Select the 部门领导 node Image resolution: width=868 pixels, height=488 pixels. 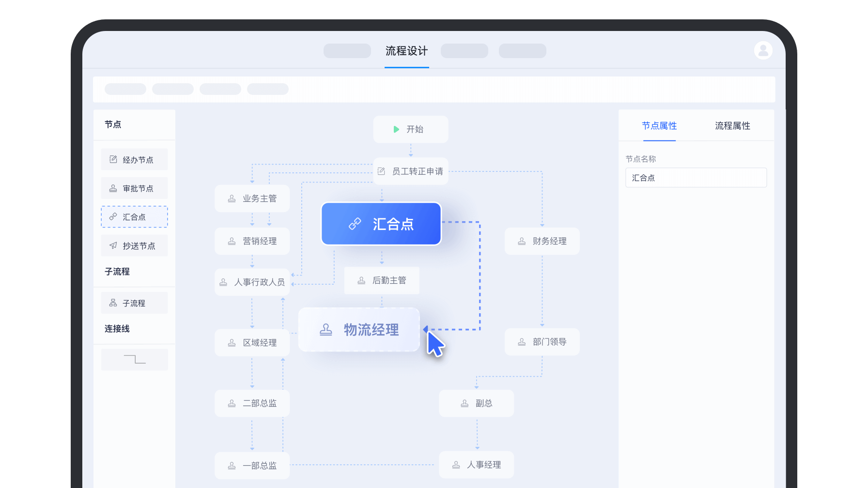[542, 342]
